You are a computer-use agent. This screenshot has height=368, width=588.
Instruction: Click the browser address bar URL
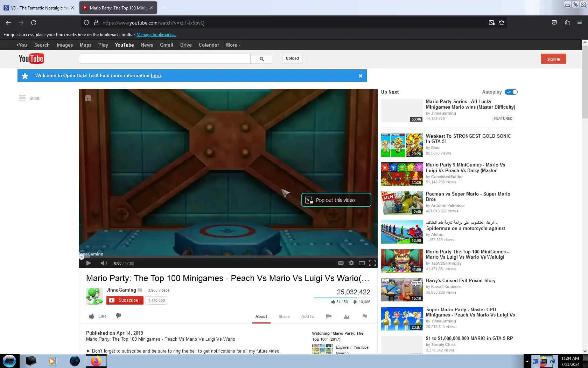(x=153, y=23)
